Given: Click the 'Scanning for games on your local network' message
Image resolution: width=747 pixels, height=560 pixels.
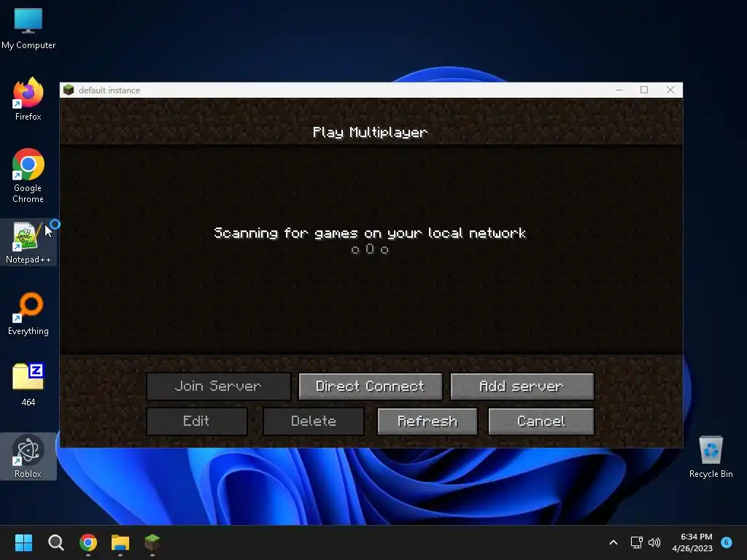Looking at the screenshot, I should click(x=370, y=233).
